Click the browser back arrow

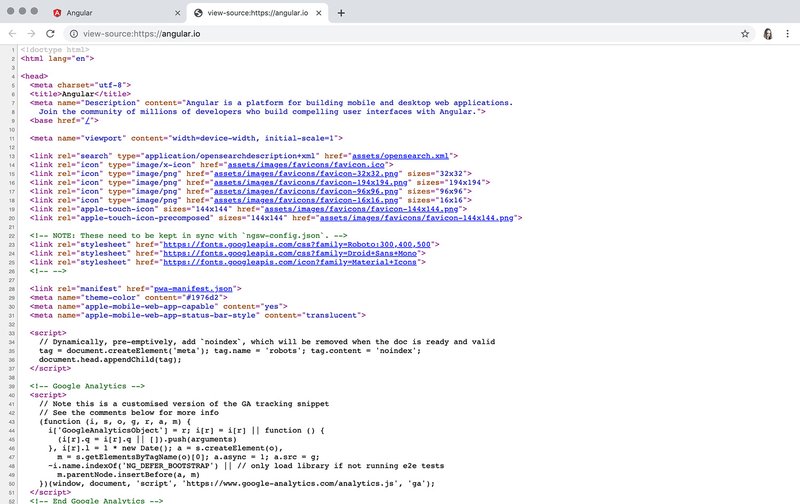12,34
